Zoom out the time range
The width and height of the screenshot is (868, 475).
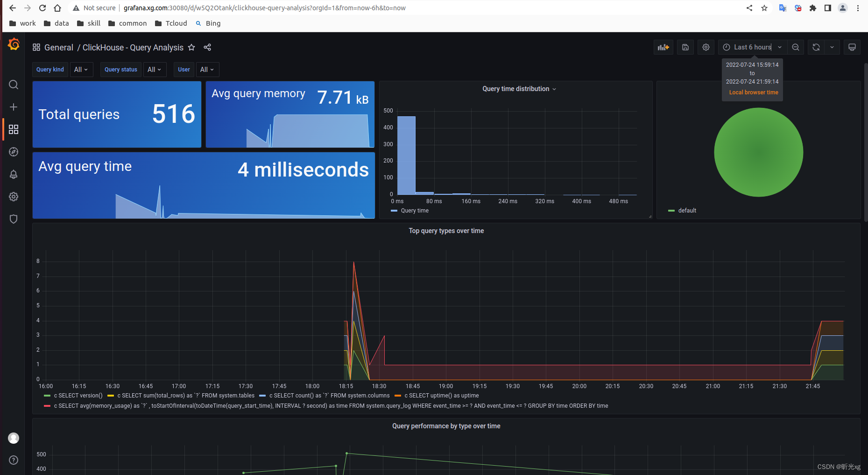(x=796, y=47)
